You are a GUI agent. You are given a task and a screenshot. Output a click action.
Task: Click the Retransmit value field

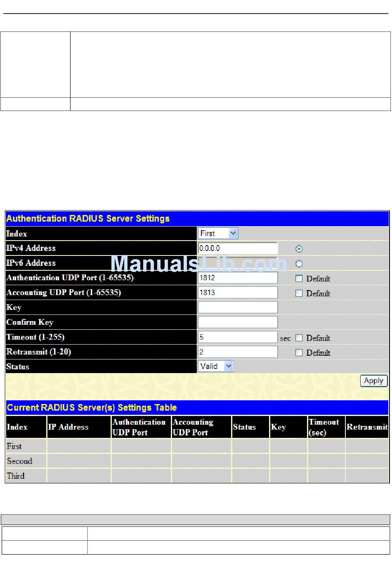(238, 352)
